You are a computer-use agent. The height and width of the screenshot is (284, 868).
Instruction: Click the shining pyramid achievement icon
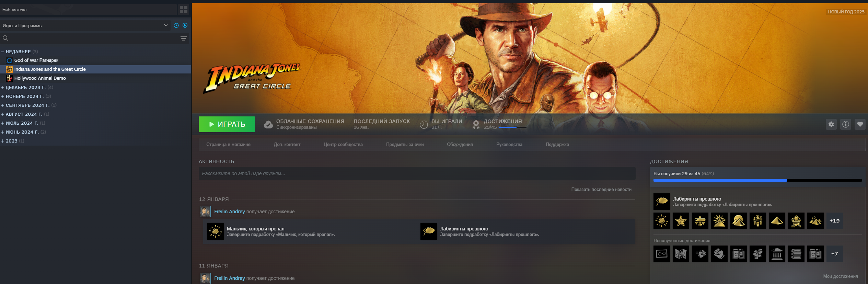pos(719,221)
